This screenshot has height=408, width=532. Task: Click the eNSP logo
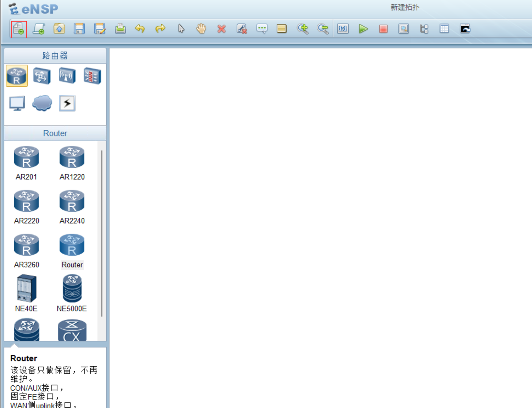[33, 9]
